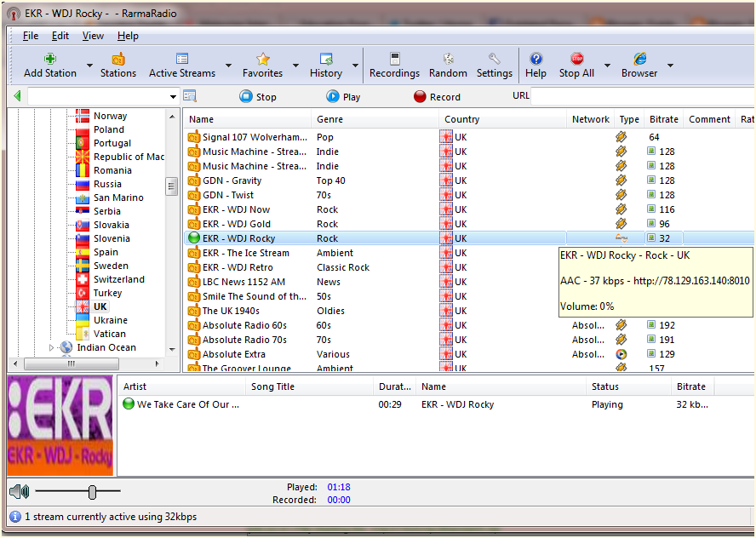Click the country tree vertical scrollbar thumb

(172, 186)
